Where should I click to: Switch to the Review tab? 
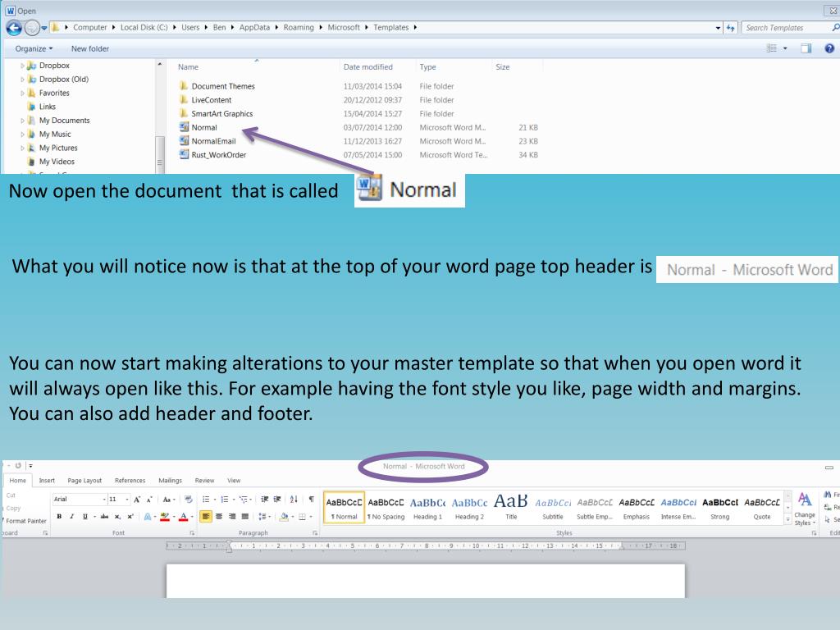[204, 481]
